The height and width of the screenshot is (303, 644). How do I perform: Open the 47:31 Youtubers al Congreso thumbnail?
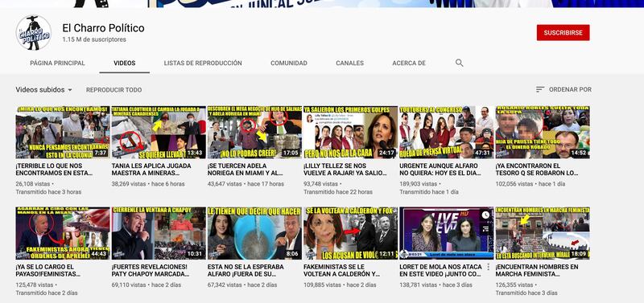(447, 132)
